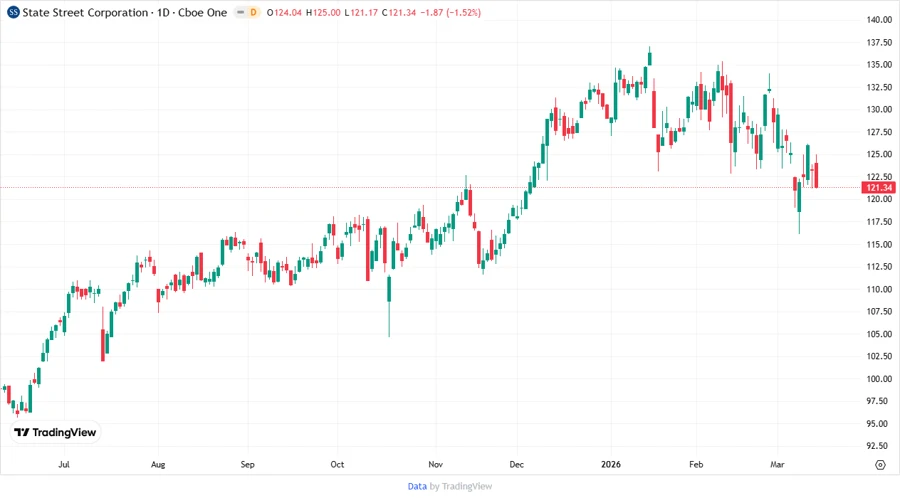900x498 pixels.
Task: Click the 112.50 price axis label
Action: click(x=879, y=266)
